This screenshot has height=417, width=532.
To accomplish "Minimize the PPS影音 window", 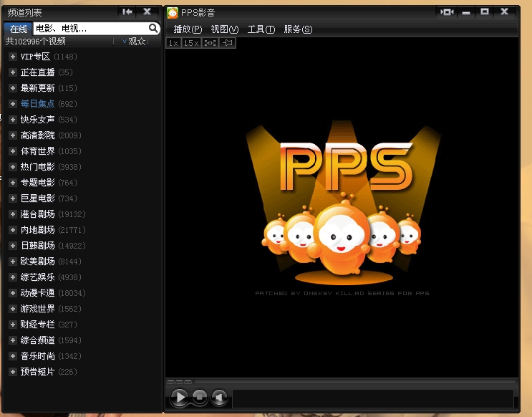I will [466, 12].
